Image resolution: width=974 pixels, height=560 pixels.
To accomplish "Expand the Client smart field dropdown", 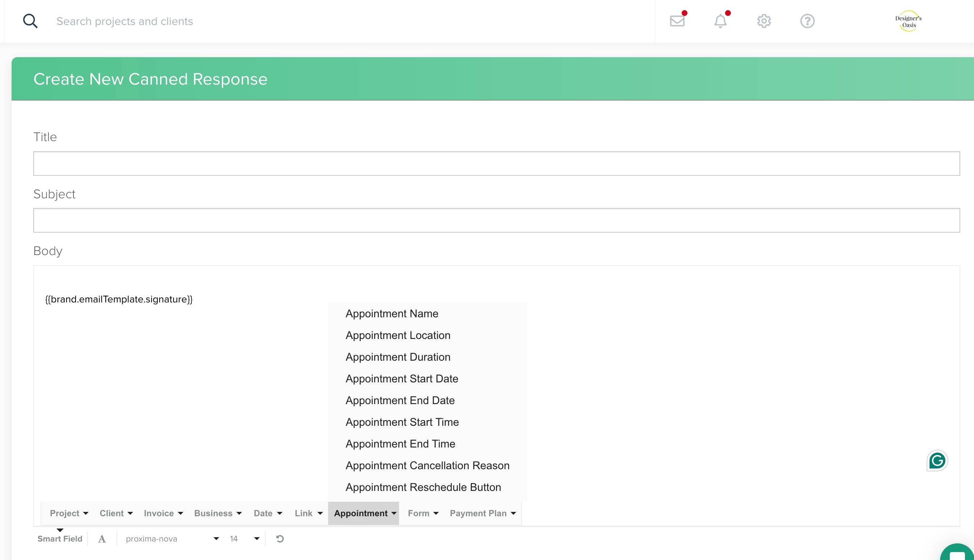I will click(x=116, y=513).
